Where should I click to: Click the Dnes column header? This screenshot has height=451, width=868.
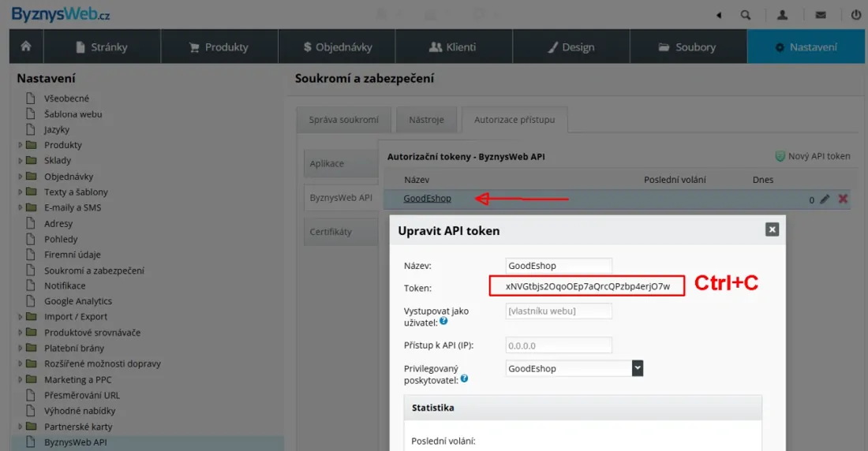coord(763,180)
